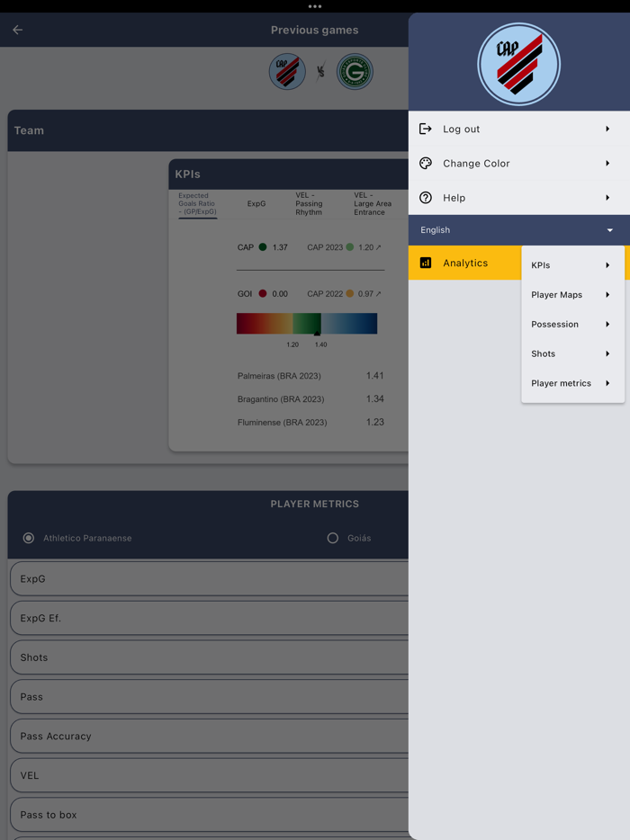Open Possession submenu item
The image size is (630, 840).
(x=572, y=324)
